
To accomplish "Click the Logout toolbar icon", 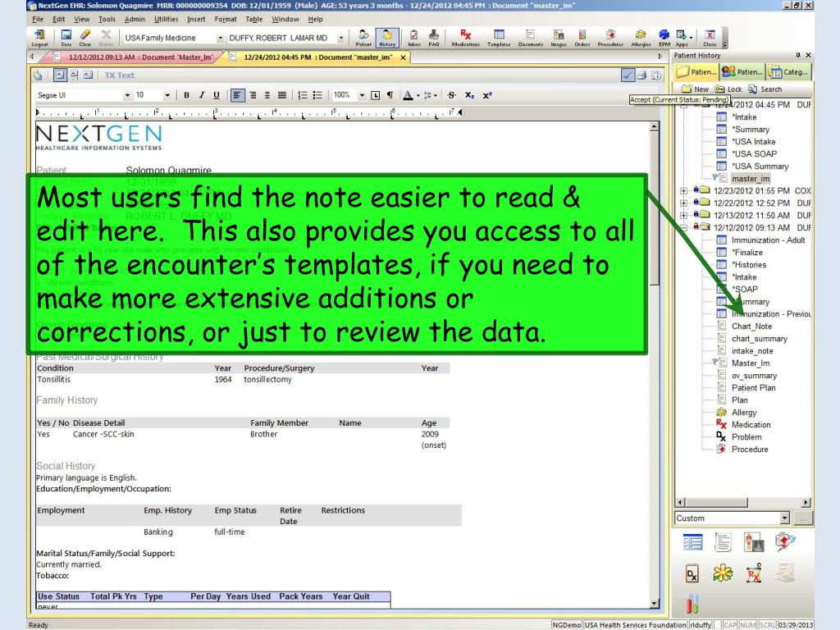I will (x=39, y=38).
